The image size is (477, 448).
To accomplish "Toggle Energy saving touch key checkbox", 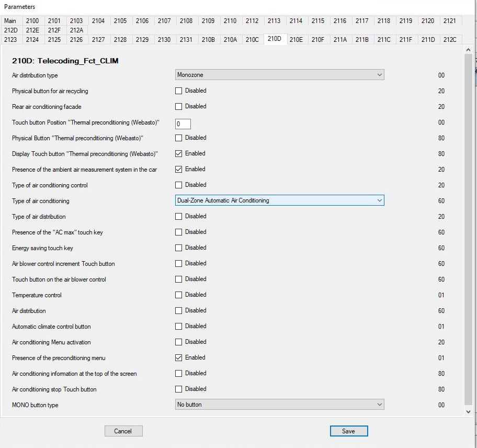I will [x=179, y=248].
